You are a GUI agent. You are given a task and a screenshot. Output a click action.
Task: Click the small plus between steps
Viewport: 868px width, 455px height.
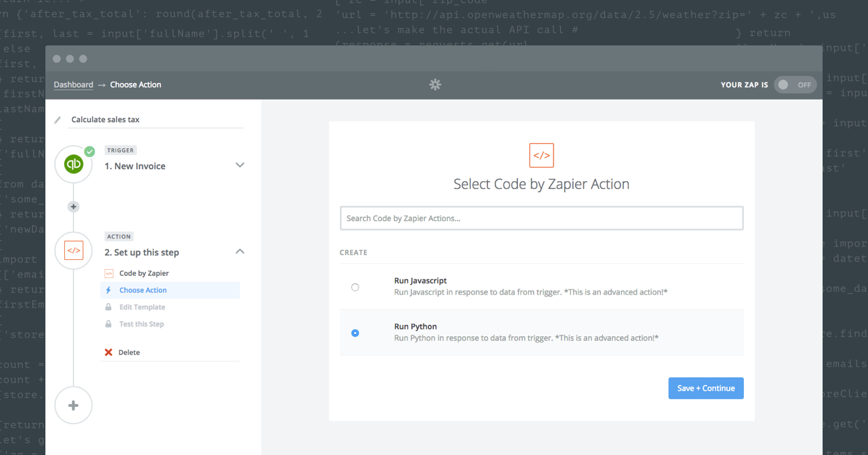tap(73, 207)
